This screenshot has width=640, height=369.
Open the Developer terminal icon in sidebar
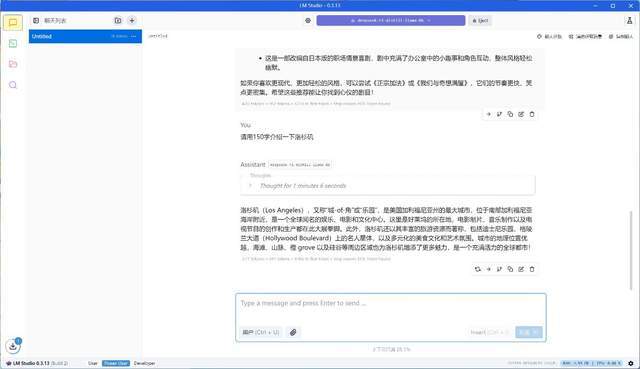[x=13, y=43]
